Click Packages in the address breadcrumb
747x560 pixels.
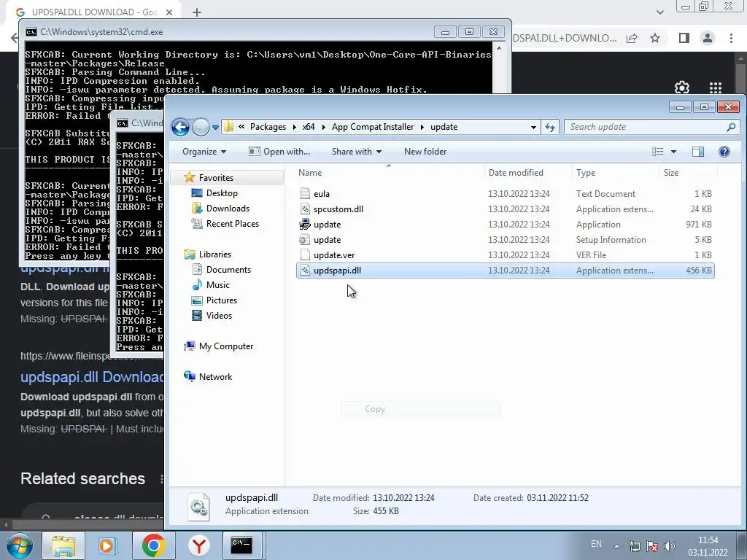[268, 127]
